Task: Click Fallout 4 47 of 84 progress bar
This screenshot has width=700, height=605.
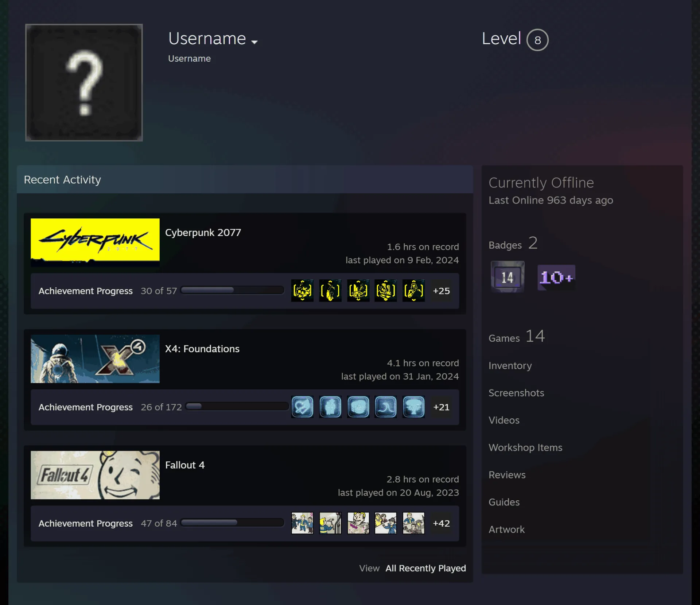Action: (232, 523)
